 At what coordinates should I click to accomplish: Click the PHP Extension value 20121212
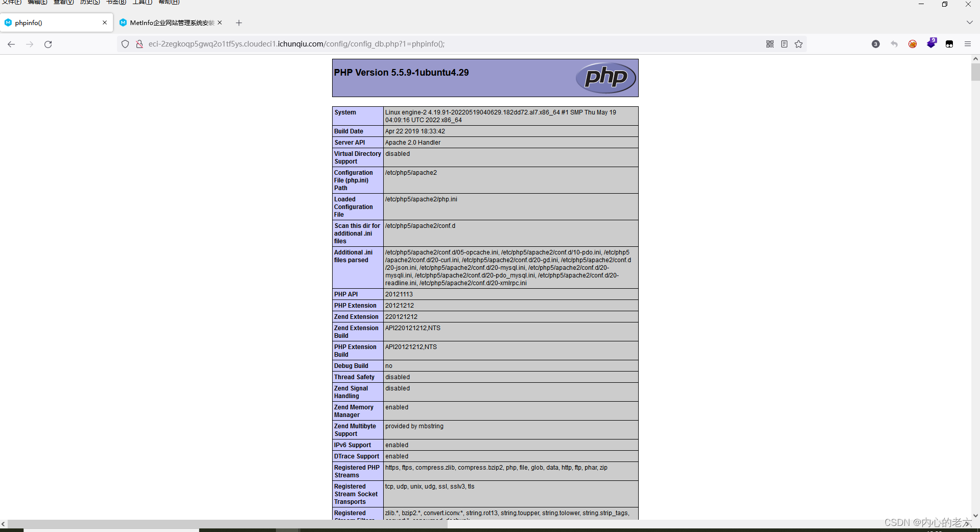coord(400,306)
